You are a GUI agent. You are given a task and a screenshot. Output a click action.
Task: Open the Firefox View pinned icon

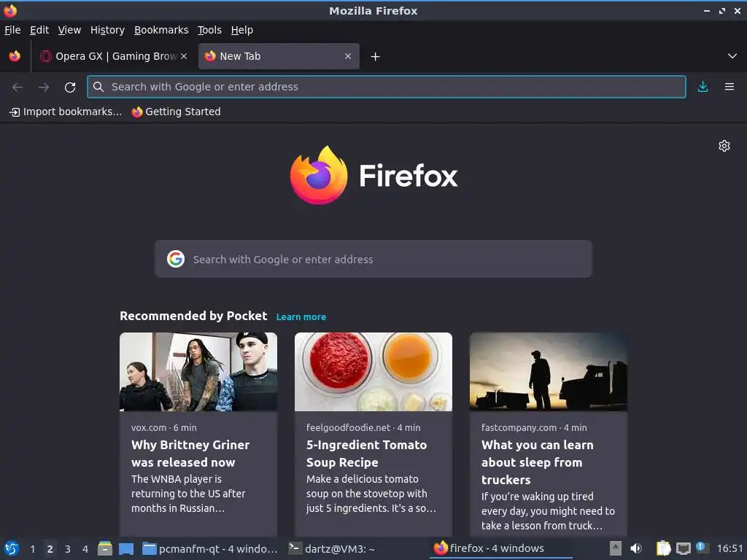click(x=15, y=56)
